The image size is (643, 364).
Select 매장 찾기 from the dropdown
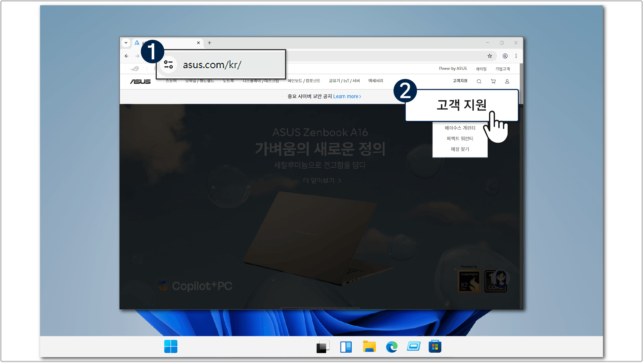coord(460,149)
